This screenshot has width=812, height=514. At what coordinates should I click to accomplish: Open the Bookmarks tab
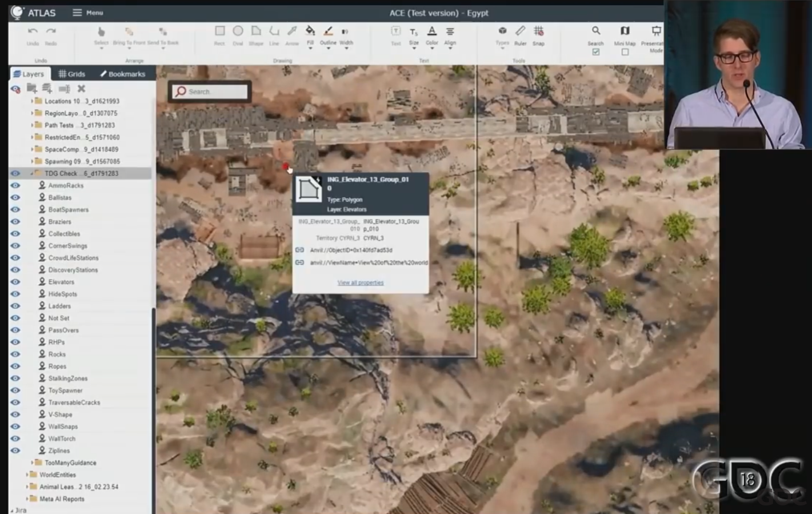[x=122, y=74]
